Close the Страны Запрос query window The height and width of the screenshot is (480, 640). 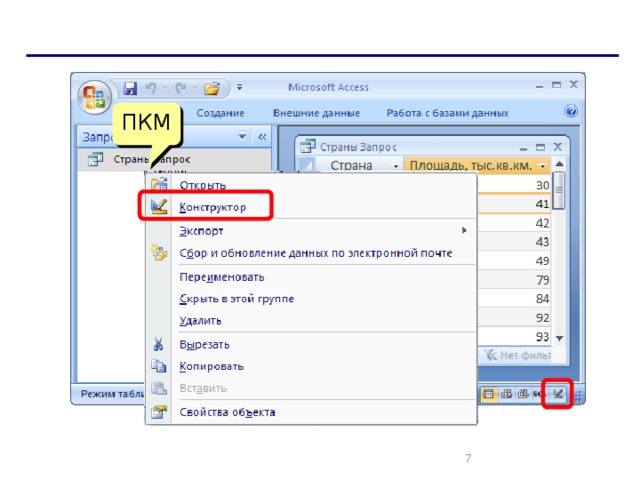click(x=558, y=147)
